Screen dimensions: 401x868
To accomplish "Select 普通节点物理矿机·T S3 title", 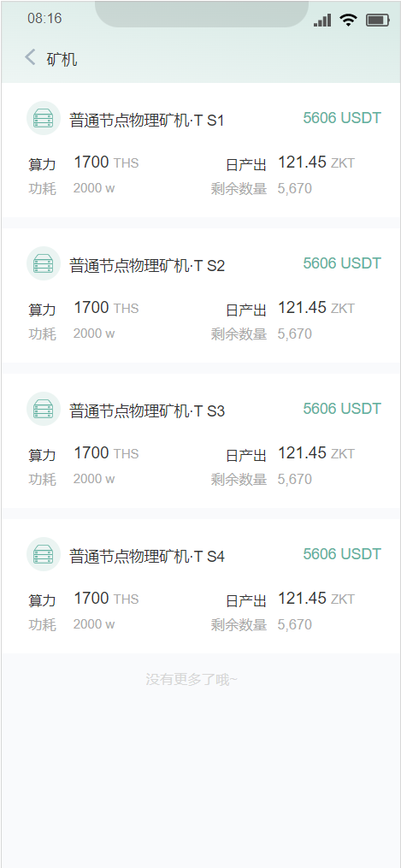I will tap(146, 410).
